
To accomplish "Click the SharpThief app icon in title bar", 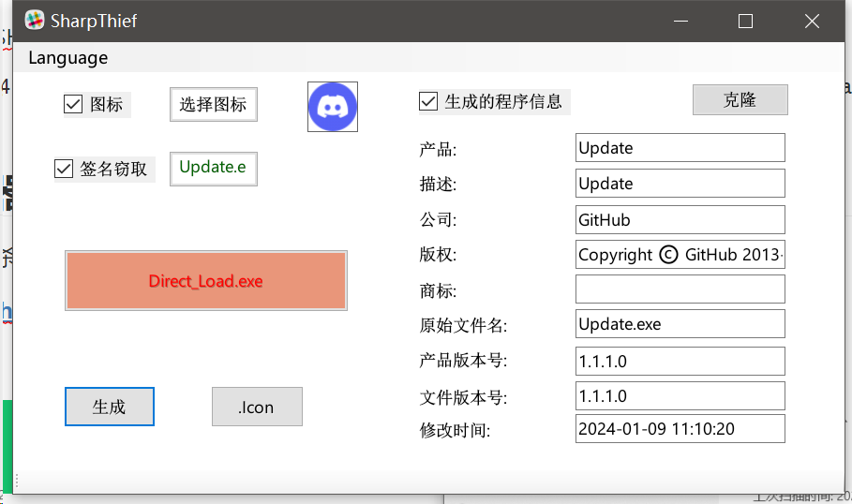I will (x=35, y=21).
